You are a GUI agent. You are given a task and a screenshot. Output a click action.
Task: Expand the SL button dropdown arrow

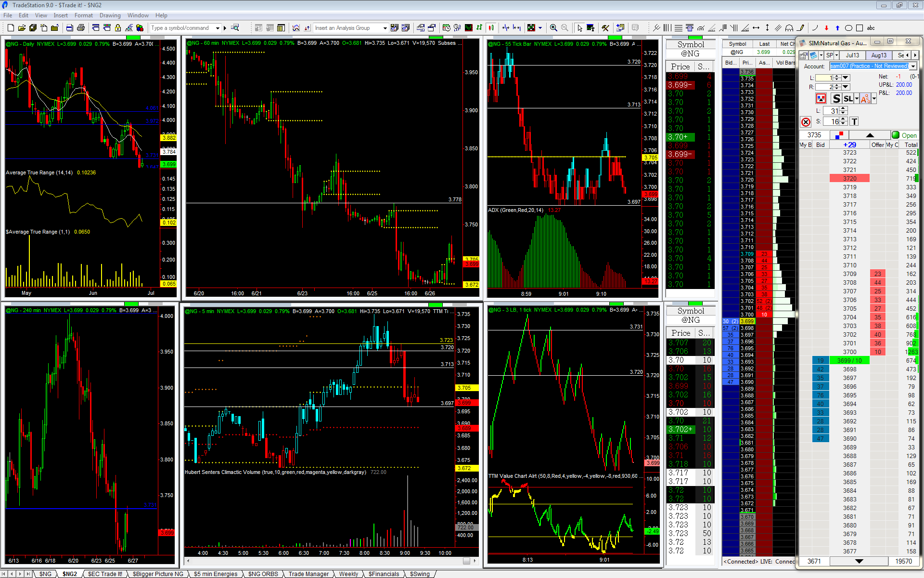click(857, 99)
